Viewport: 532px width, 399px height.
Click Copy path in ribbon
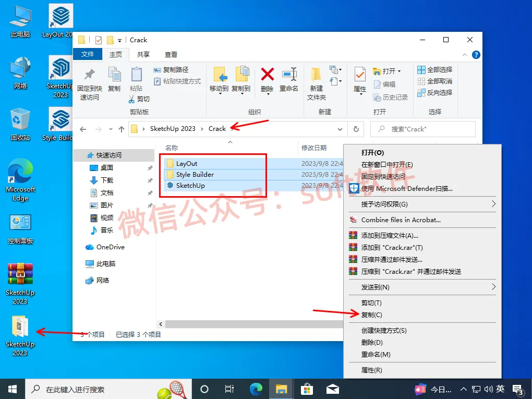point(171,69)
